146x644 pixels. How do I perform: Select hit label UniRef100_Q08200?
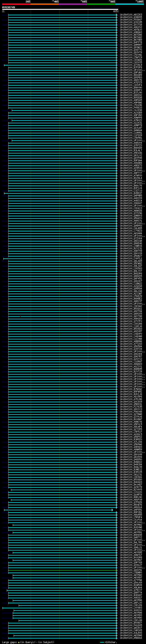pyautogui.click(x=131, y=610)
